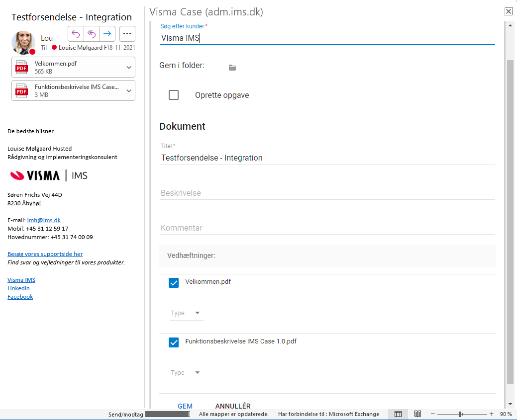
Task: Click the 90 % zoom level
Action: click(x=506, y=414)
